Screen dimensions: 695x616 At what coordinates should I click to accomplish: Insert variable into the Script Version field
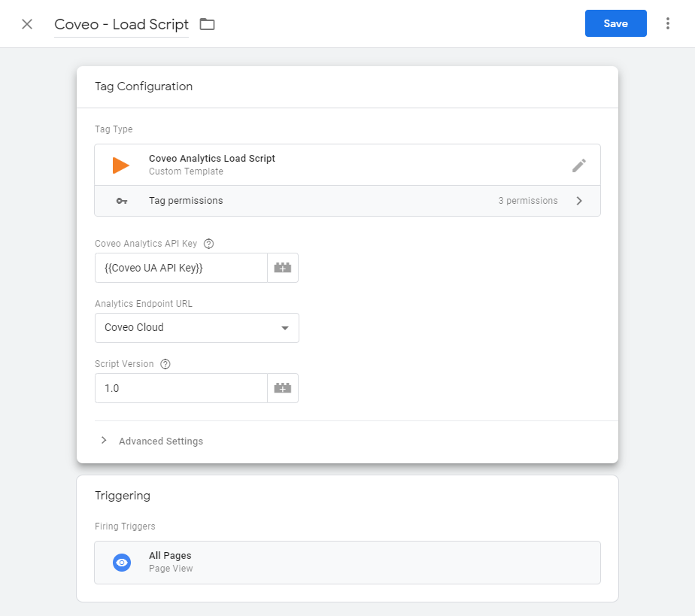pos(283,388)
